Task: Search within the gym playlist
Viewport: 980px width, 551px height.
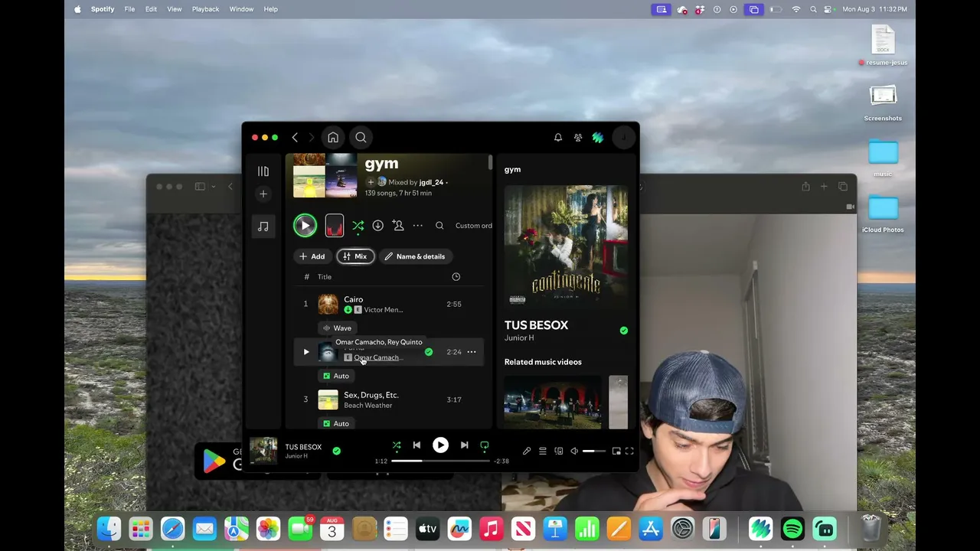Action: [x=439, y=226]
